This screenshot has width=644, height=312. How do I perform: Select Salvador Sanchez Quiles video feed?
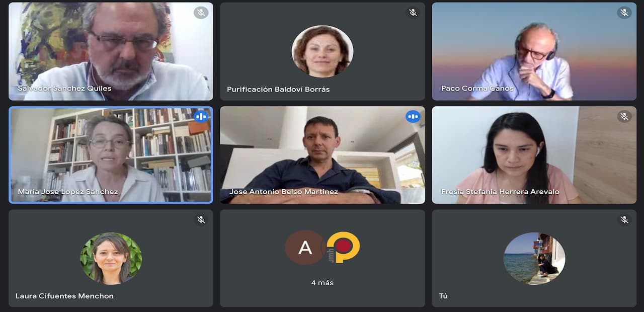[x=111, y=51]
